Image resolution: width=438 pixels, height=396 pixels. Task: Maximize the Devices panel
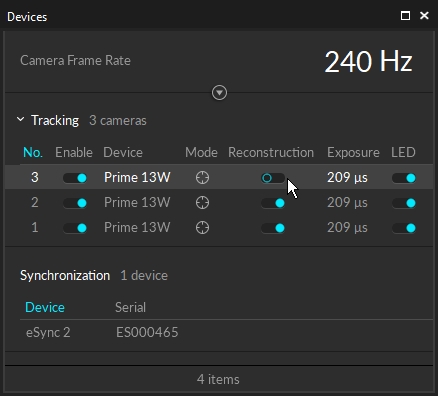[x=405, y=16]
